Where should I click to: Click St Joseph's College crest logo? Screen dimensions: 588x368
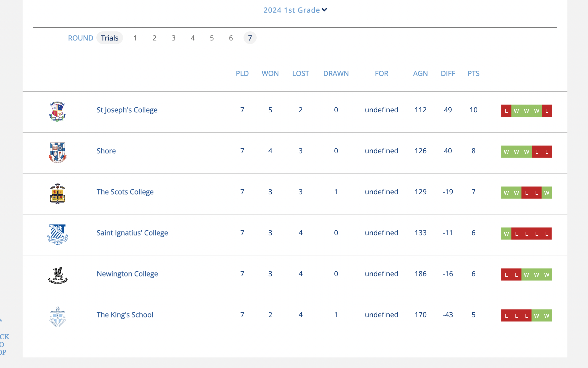tap(57, 112)
